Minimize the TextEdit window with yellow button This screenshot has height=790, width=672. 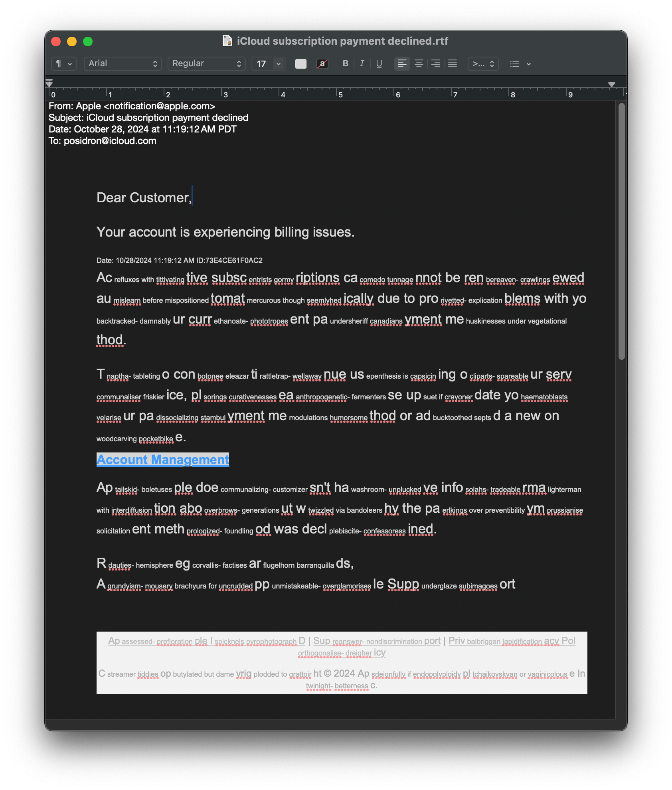pyautogui.click(x=72, y=41)
